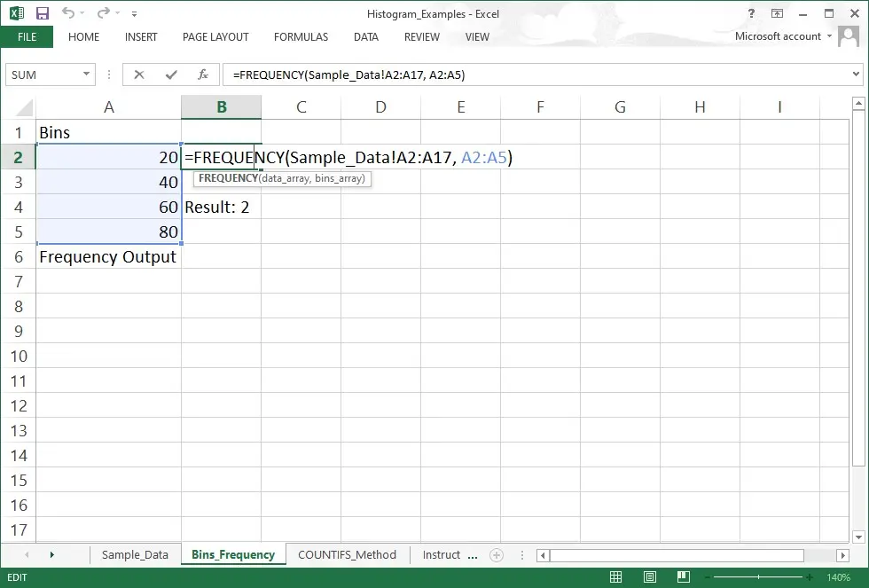Switch to Normal view in status bar

click(x=616, y=577)
